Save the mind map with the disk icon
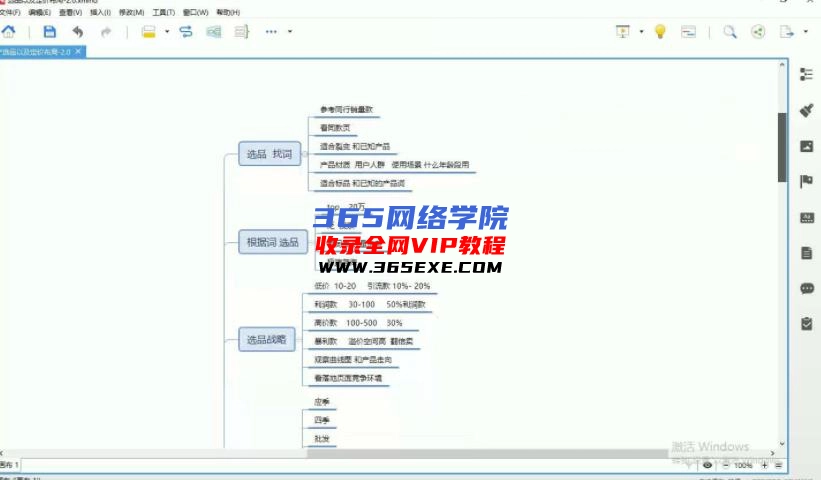The height and width of the screenshot is (480, 821). coord(49,31)
